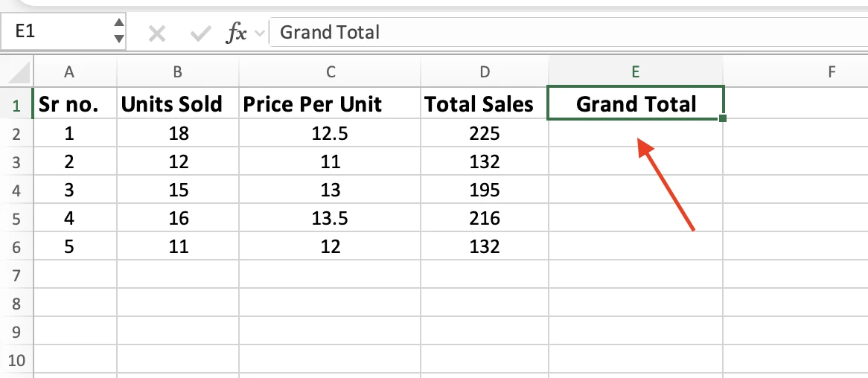
Task: Select price cell showing 13
Action: (330, 190)
